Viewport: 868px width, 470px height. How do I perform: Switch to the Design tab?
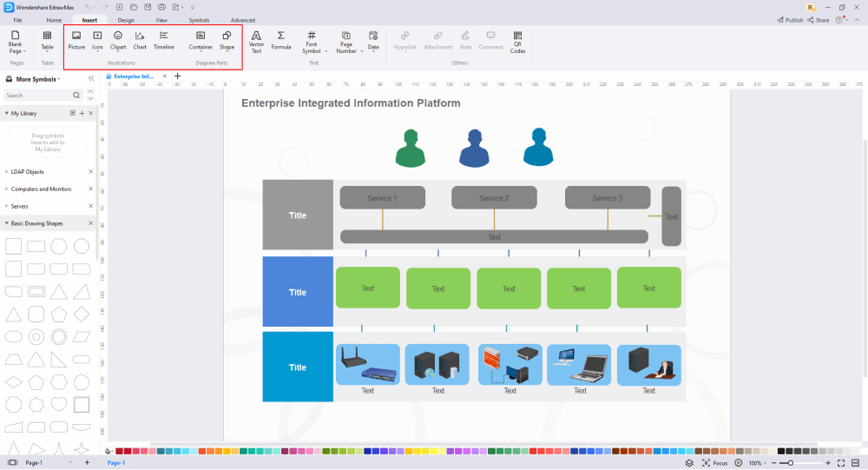pos(126,19)
